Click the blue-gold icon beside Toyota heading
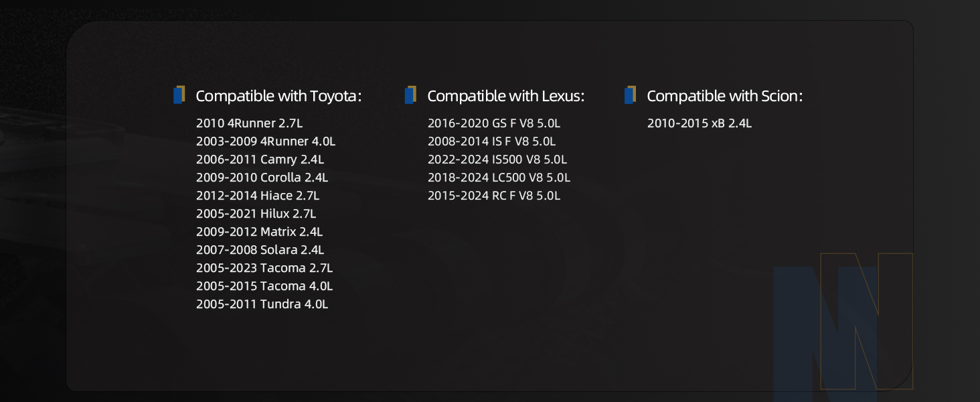 click(x=179, y=95)
